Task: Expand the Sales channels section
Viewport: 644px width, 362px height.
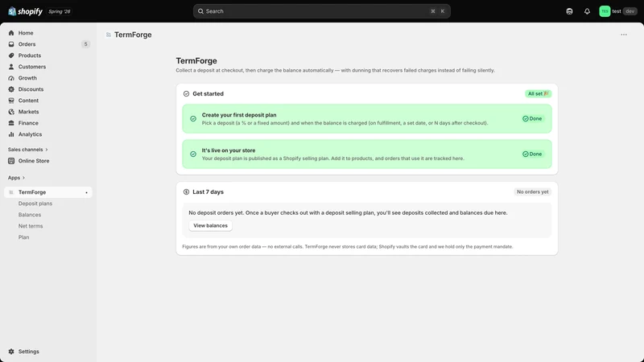Action: (27, 150)
